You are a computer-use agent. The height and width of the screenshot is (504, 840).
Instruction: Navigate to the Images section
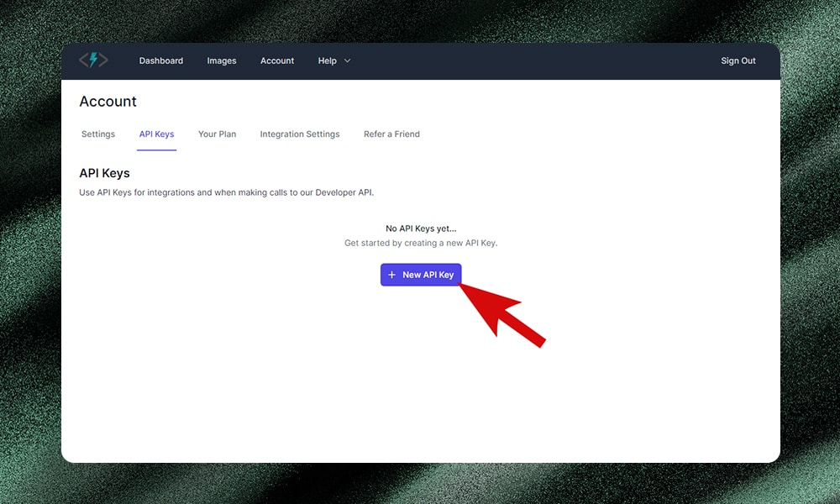pos(221,60)
